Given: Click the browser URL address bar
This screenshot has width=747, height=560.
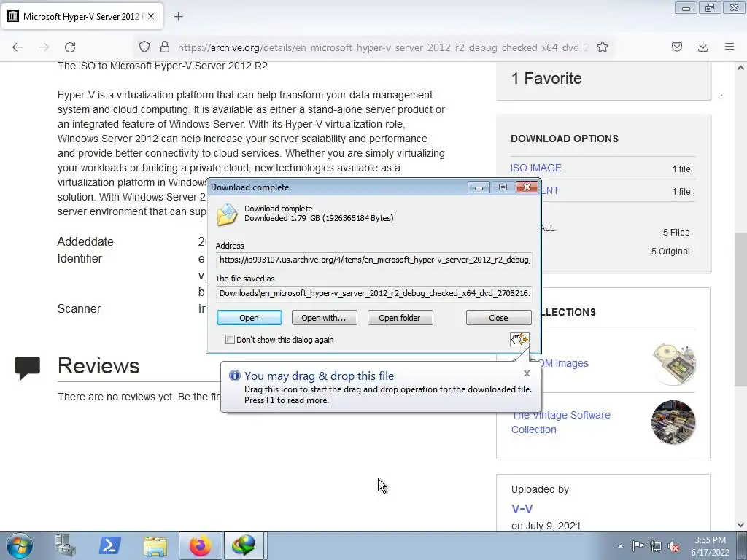Looking at the screenshot, I should pos(382,47).
